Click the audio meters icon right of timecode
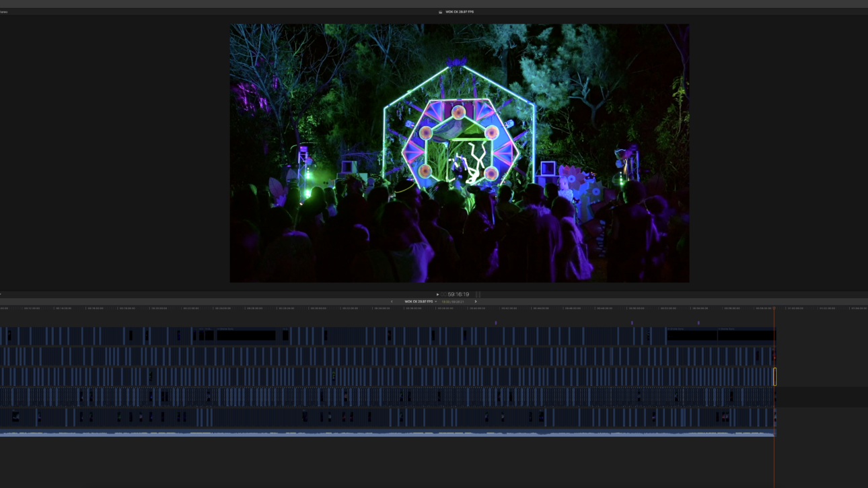Screen dimensions: 868x488 click(478, 294)
